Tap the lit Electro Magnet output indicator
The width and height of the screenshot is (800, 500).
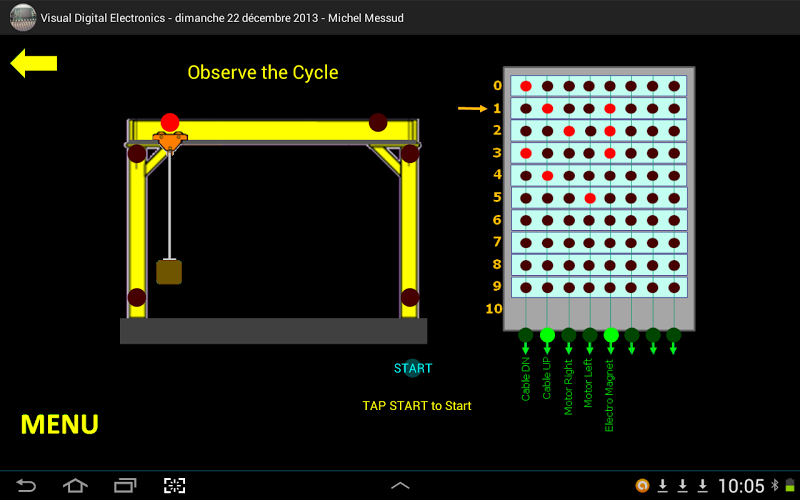point(611,335)
